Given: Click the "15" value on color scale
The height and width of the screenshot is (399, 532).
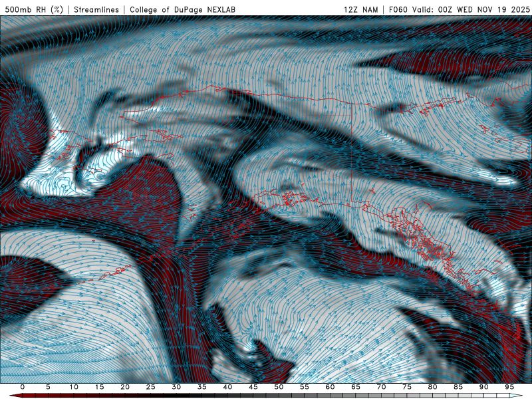Looking at the screenshot, I should click(x=99, y=387).
